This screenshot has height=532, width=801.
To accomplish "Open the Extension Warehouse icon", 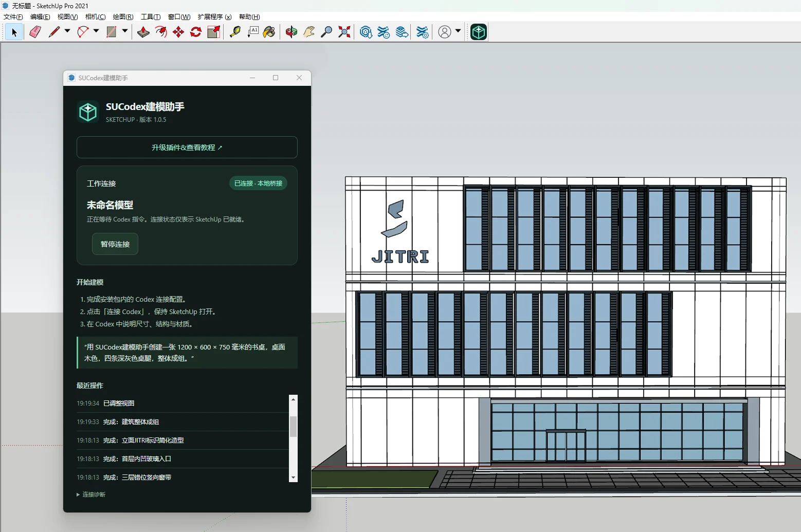I will (x=384, y=32).
